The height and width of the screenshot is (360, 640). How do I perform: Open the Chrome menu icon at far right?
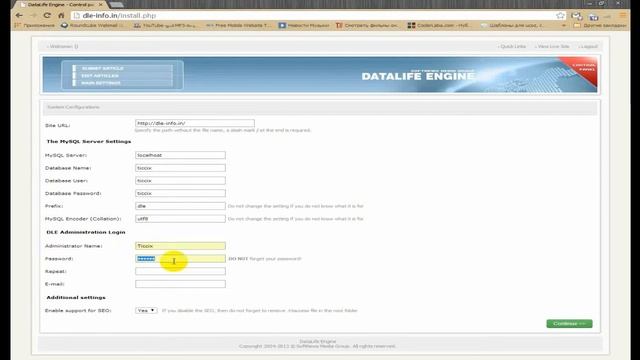tap(622, 16)
